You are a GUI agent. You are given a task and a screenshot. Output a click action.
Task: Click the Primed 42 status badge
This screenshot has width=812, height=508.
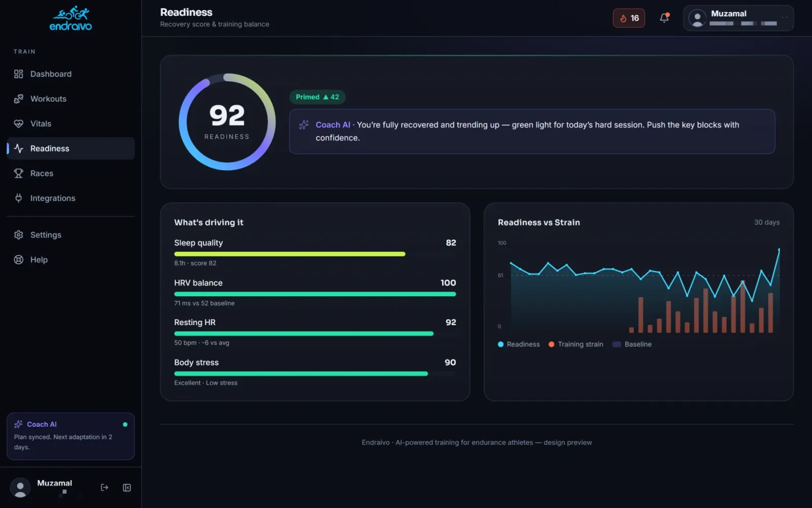(x=317, y=97)
